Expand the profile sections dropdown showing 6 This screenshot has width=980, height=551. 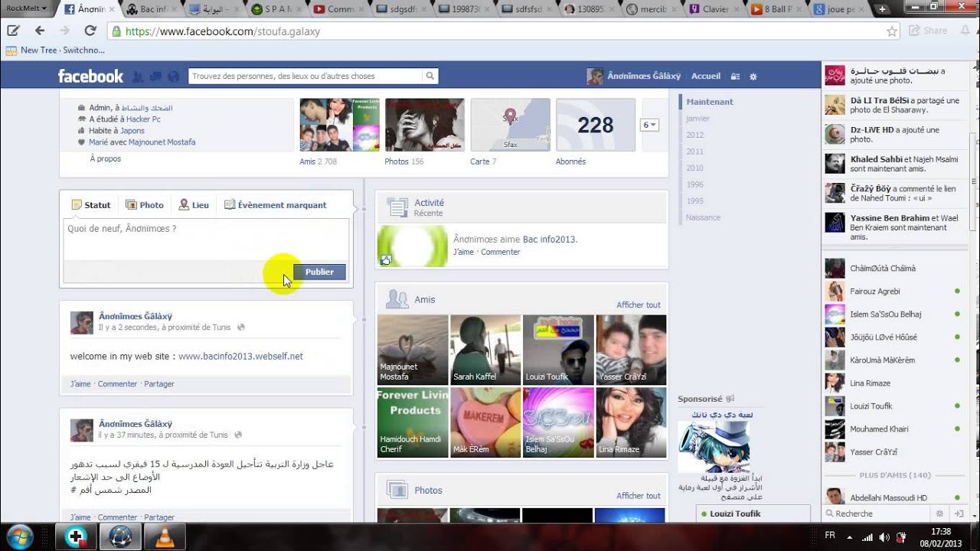pyautogui.click(x=649, y=125)
